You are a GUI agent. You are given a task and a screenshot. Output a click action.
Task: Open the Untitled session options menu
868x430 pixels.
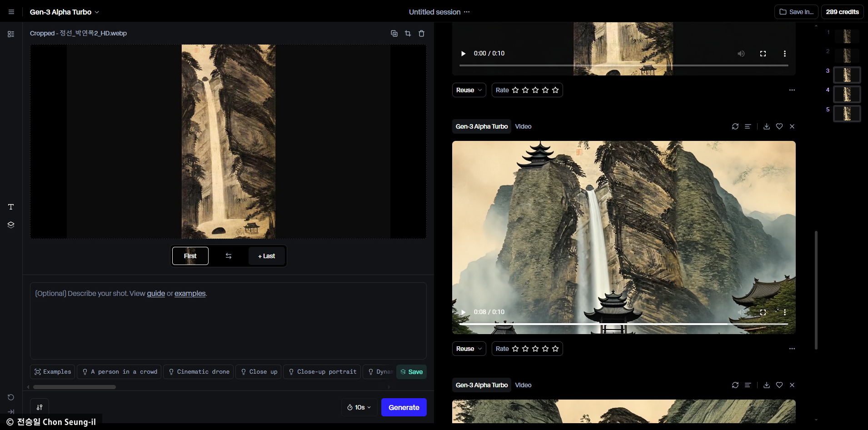pyautogui.click(x=467, y=12)
